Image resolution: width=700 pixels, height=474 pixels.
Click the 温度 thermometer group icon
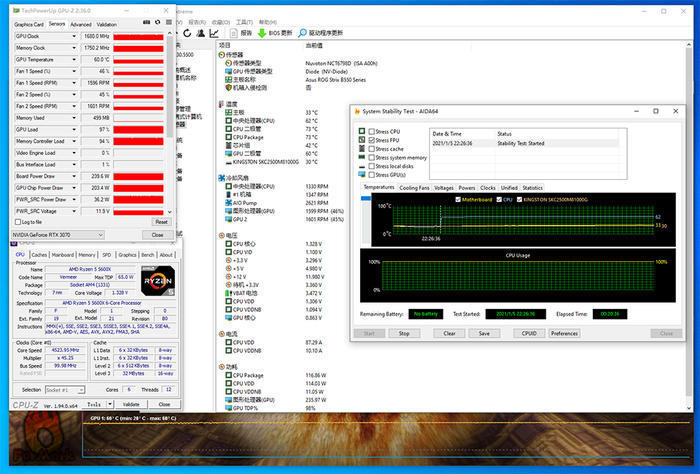point(221,104)
